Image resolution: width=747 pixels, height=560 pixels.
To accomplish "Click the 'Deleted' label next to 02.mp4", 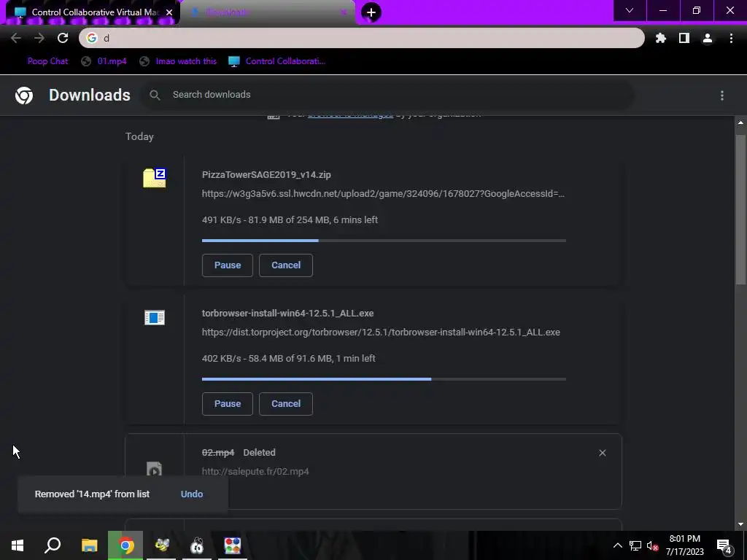I will click(259, 452).
